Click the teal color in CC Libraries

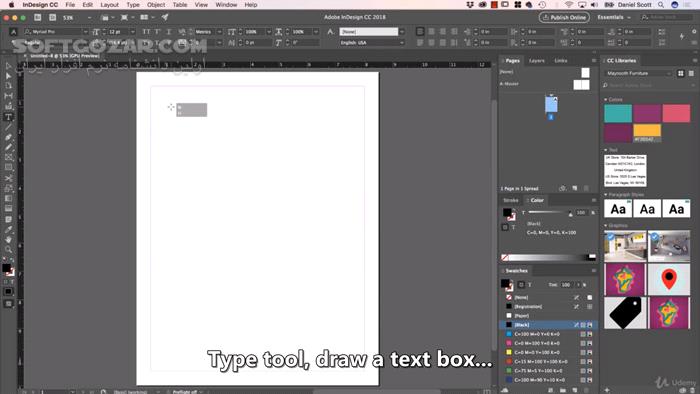pyautogui.click(x=618, y=113)
